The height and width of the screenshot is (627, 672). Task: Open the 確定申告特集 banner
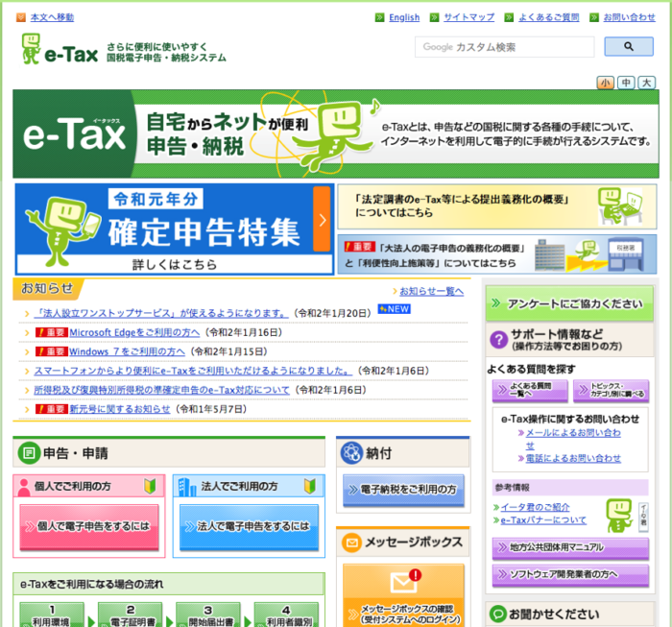[175, 229]
